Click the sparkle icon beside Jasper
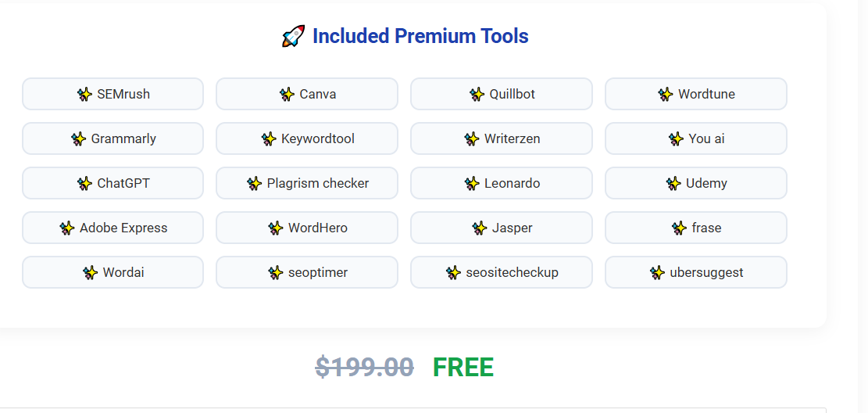This screenshot has height=413, width=868. 480,228
